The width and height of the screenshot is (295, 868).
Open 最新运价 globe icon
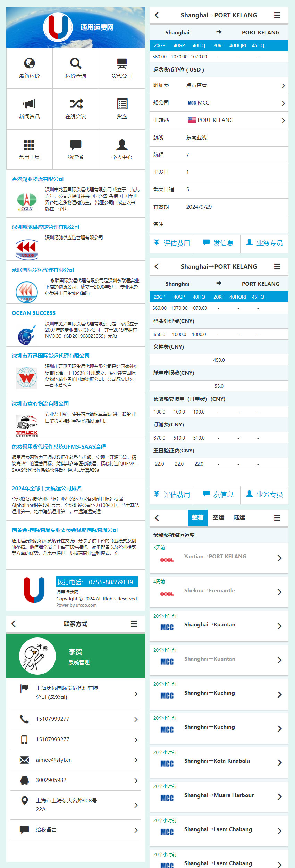(29, 63)
